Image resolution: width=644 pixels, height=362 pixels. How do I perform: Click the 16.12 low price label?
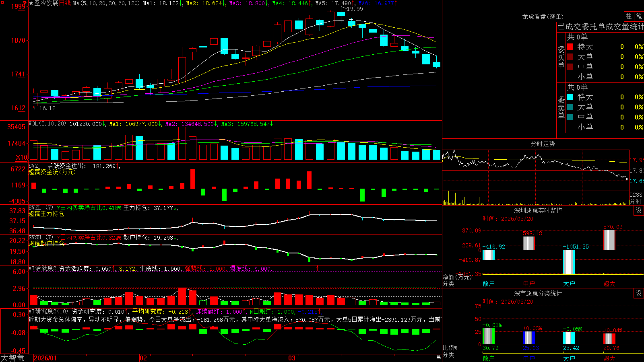[x=47, y=108]
